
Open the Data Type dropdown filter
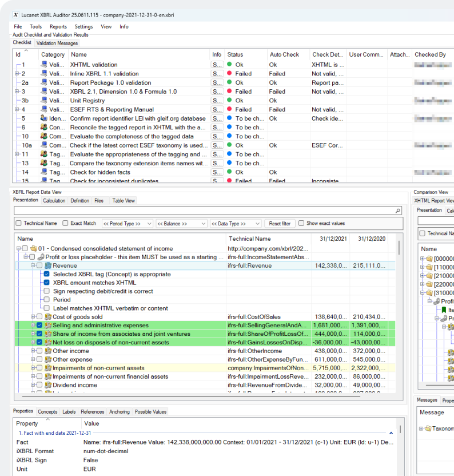tap(236, 224)
